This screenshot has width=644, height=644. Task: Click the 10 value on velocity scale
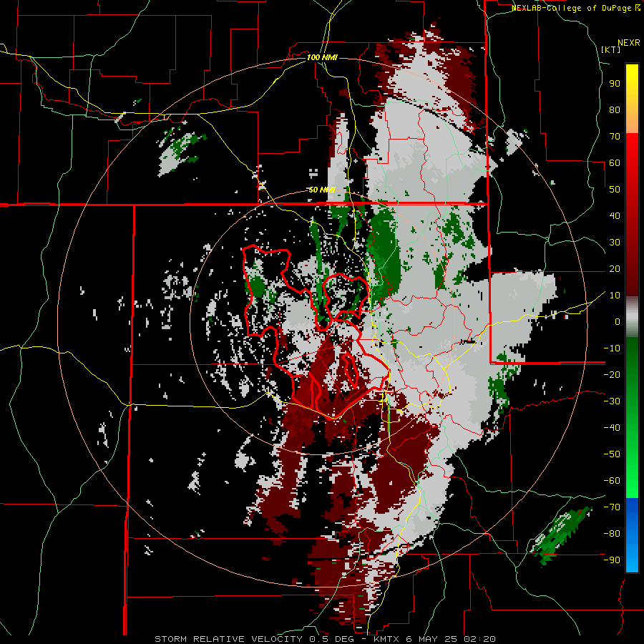[x=615, y=296]
